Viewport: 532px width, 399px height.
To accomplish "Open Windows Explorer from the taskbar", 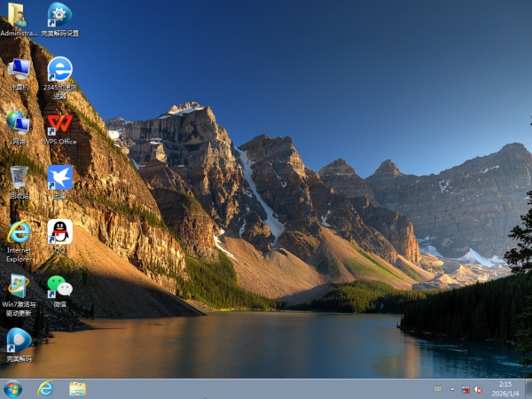I will click(x=77, y=388).
